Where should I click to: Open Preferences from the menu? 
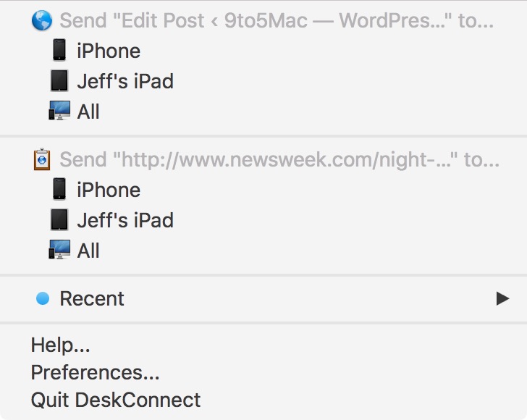tap(95, 372)
